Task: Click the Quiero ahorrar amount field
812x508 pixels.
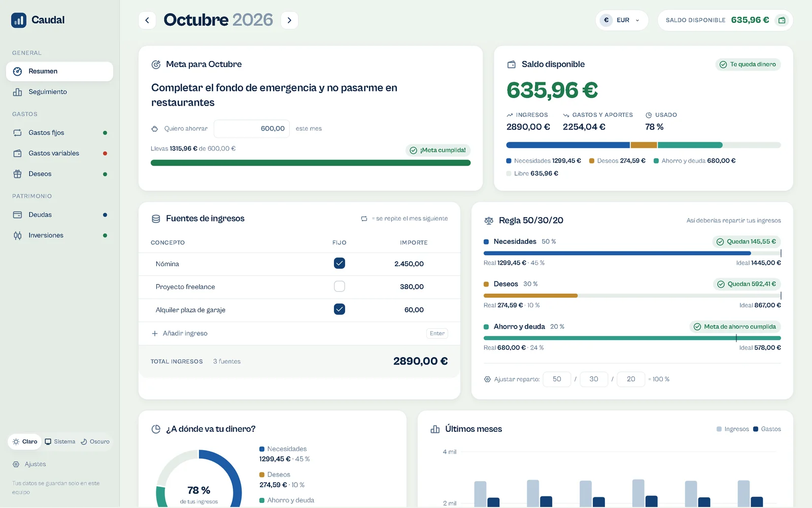Action: coord(252,129)
